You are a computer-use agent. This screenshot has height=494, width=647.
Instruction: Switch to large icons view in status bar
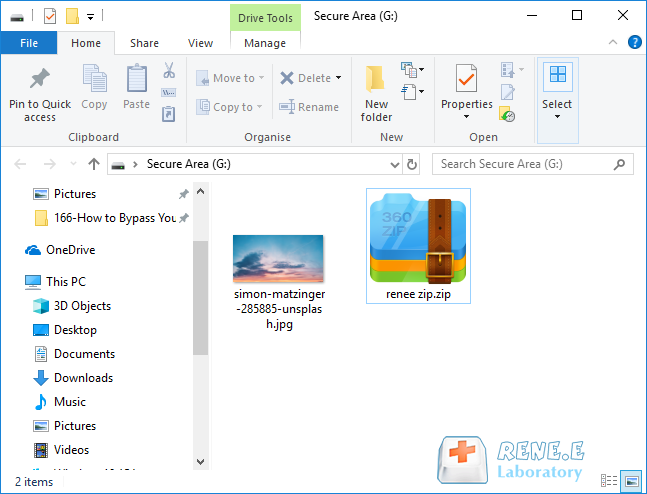point(631,481)
